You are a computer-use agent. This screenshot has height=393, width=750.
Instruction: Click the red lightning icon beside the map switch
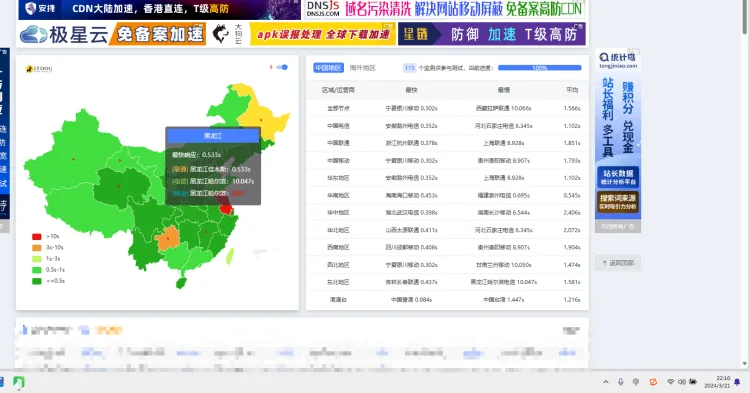tap(271, 67)
